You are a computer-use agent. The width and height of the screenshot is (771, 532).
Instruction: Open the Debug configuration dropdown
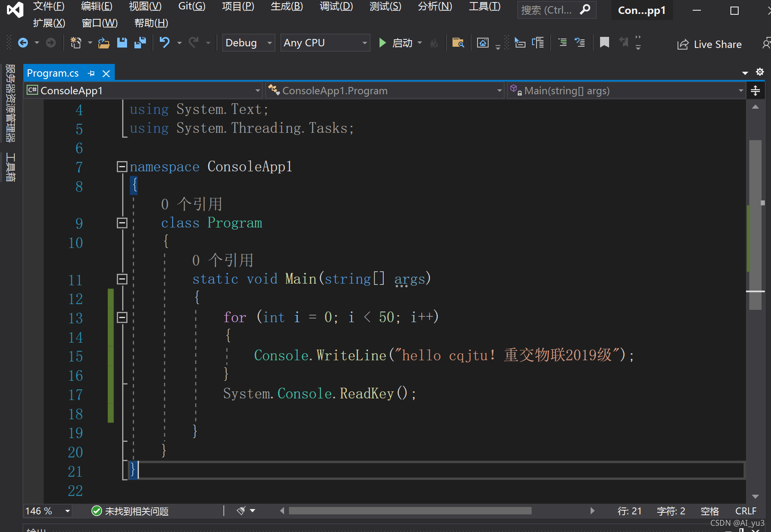(248, 43)
